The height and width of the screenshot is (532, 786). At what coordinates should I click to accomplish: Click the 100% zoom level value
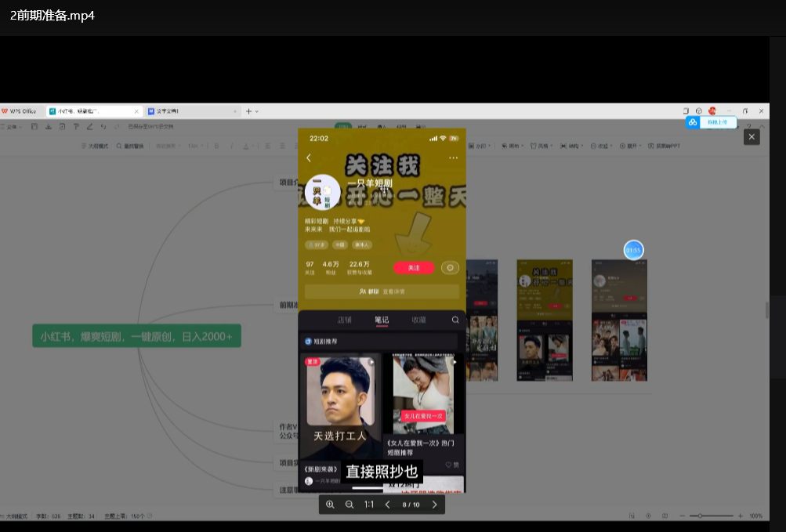tap(756, 516)
